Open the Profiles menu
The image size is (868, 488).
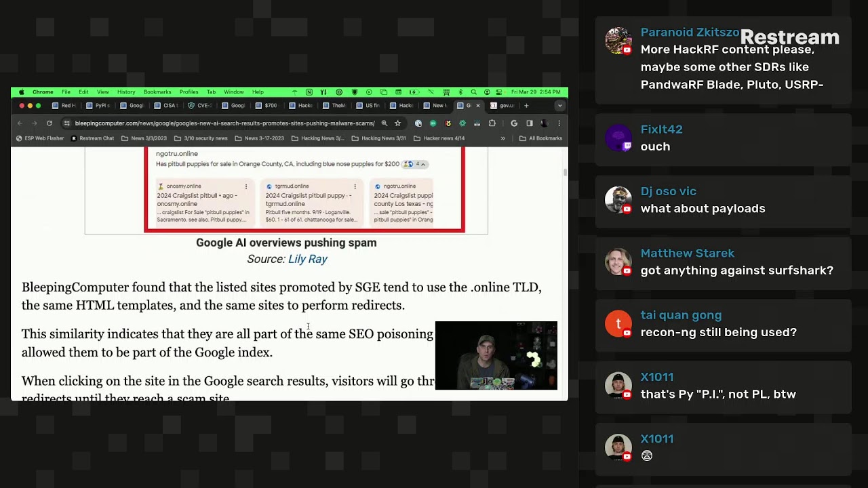click(189, 92)
